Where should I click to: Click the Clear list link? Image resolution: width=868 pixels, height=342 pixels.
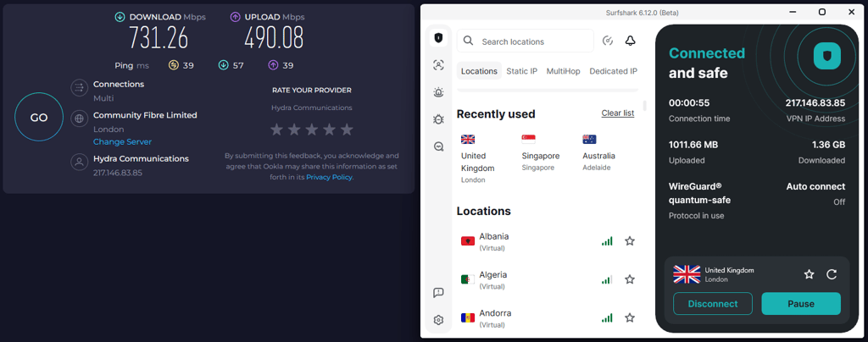[618, 113]
